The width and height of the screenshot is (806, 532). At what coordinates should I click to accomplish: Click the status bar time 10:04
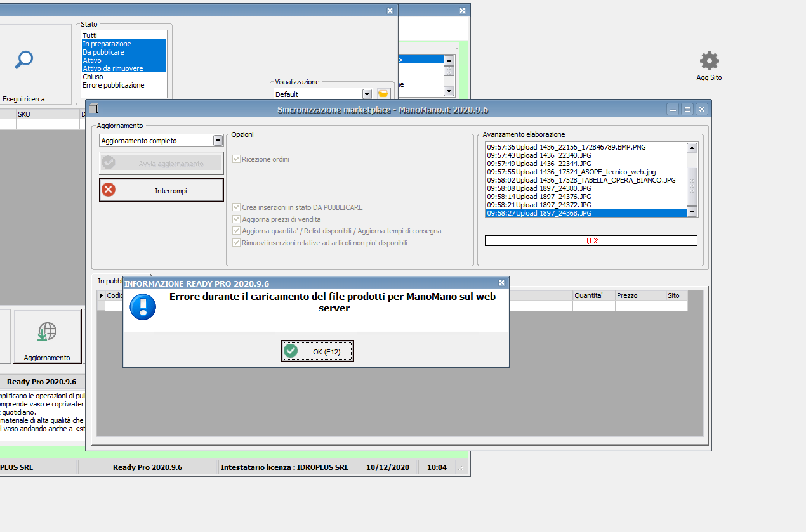point(437,467)
